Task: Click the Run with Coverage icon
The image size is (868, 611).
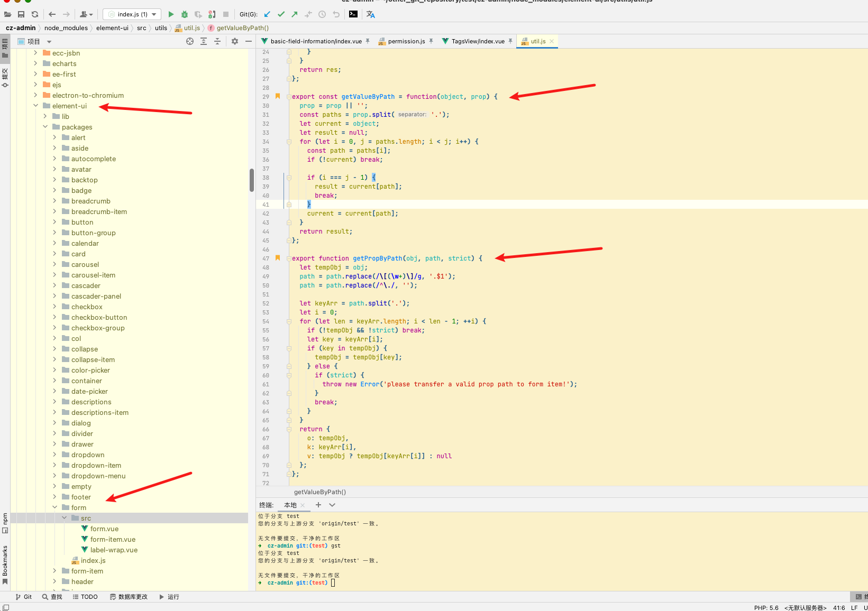Action: click(x=198, y=14)
